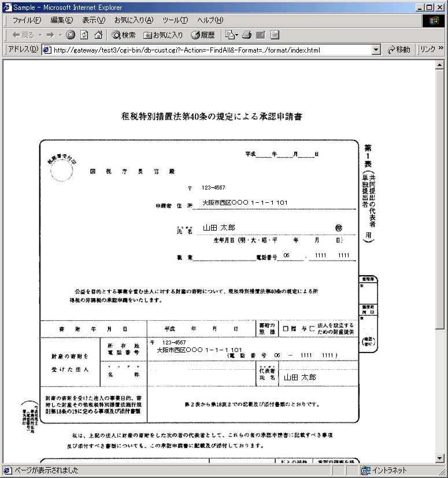Screen dimensions: 448x478
Task: Click the 第2表から第18表まで note text
Action: (252, 404)
